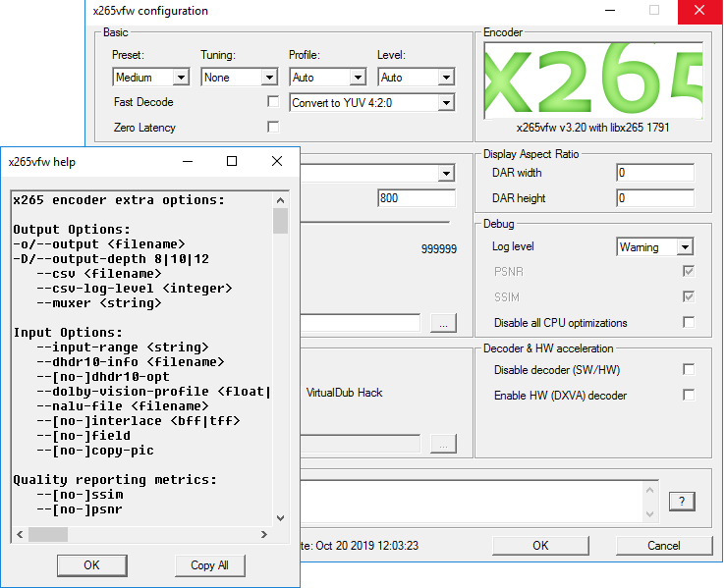
Task: Toggle the Zero Latency checkbox
Action: coord(273,127)
